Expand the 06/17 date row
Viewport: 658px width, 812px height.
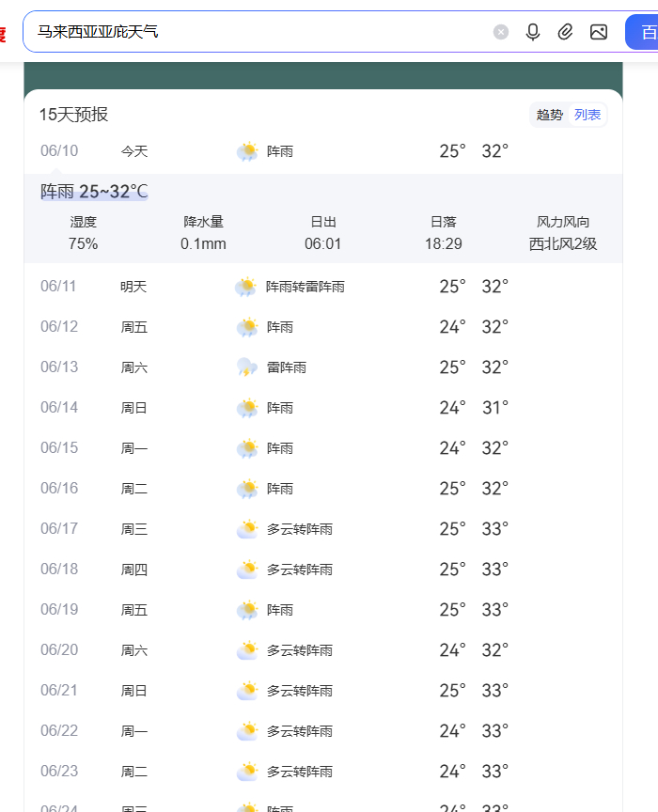(323, 529)
